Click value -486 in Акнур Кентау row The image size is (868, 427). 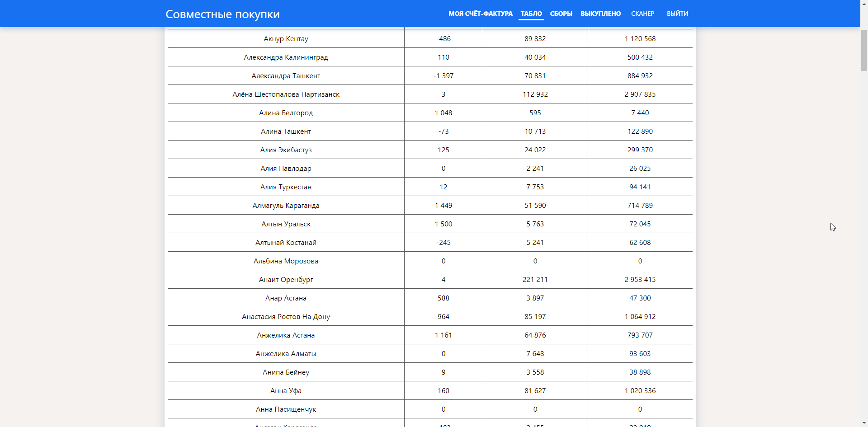pyautogui.click(x=443, y=39)
